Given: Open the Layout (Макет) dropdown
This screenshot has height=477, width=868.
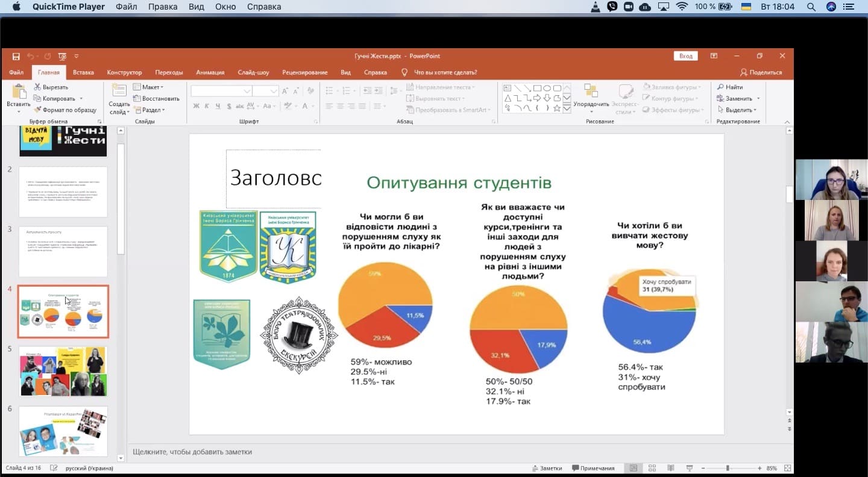Looking at the screenshot, I should tap(148, 87).
